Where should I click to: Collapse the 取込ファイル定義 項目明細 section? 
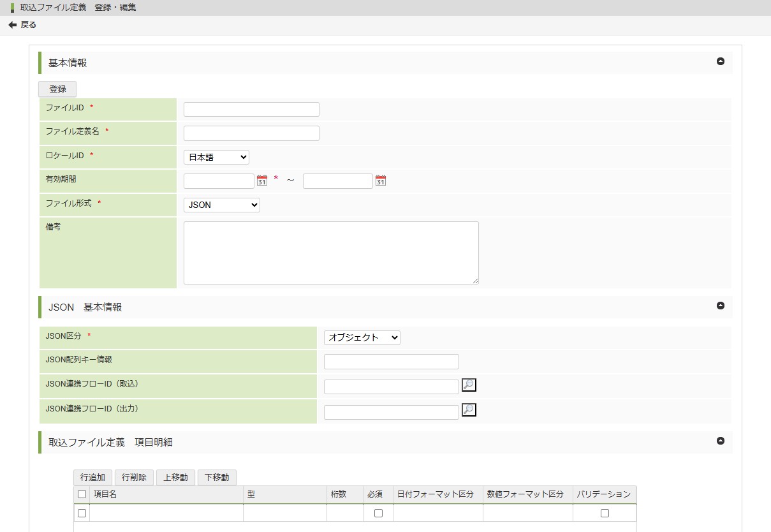point(721,441)
